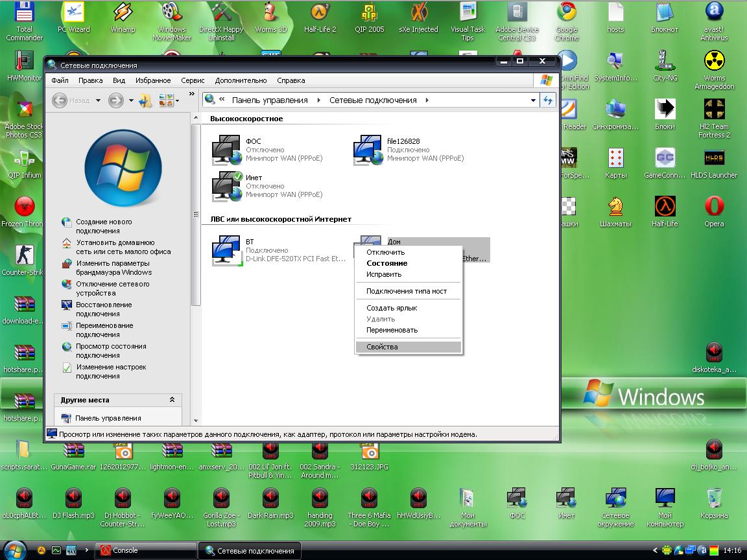
Task: Open Opera from the desktop
Action: click(714, 207)
